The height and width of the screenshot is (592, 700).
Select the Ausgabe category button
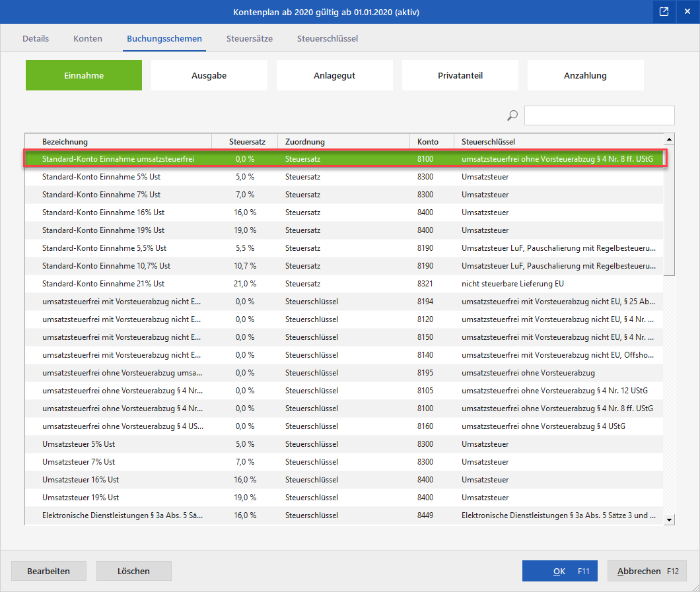pos(209,75)
